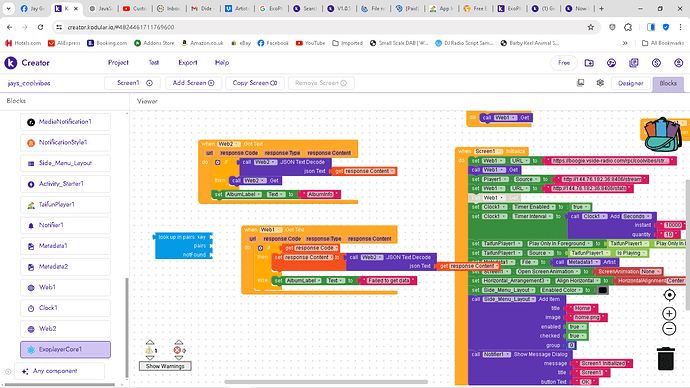The image size is (690, 388).
Task: Click the Copy Screen button
Action: (255, 83)
